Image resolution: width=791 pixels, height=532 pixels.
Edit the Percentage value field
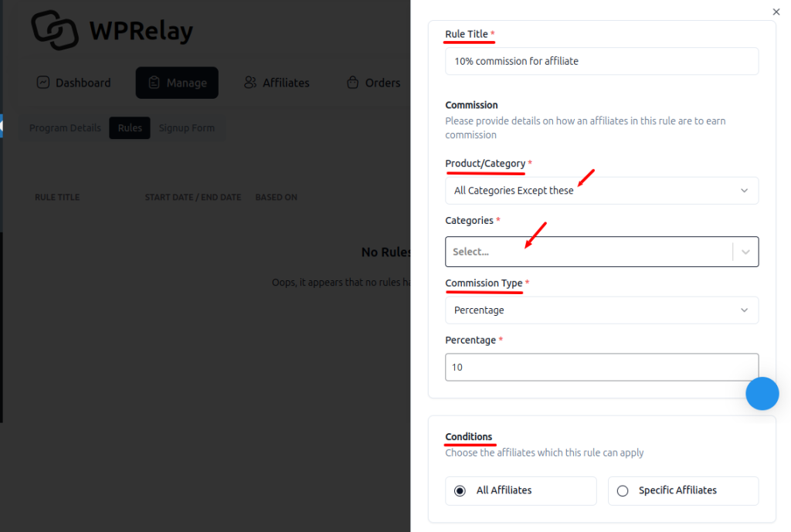tap(602, 367)
